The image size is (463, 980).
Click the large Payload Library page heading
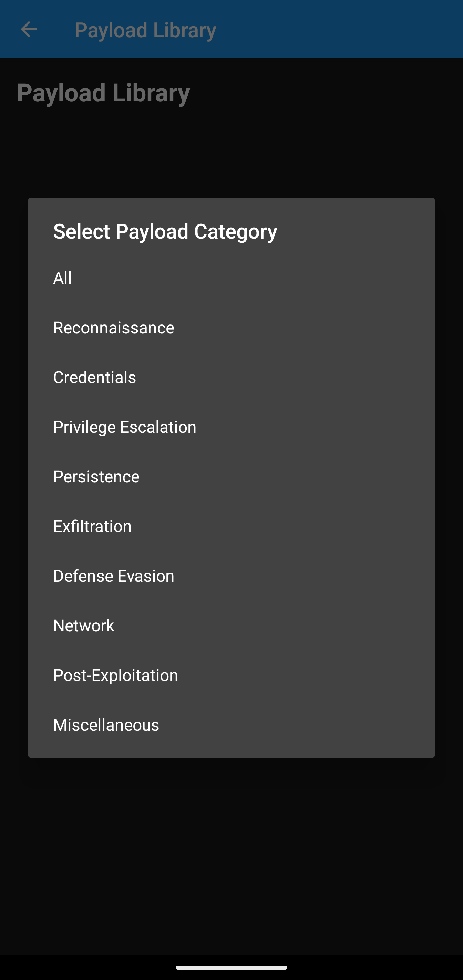pyautogui.click(x=103, y=93)
